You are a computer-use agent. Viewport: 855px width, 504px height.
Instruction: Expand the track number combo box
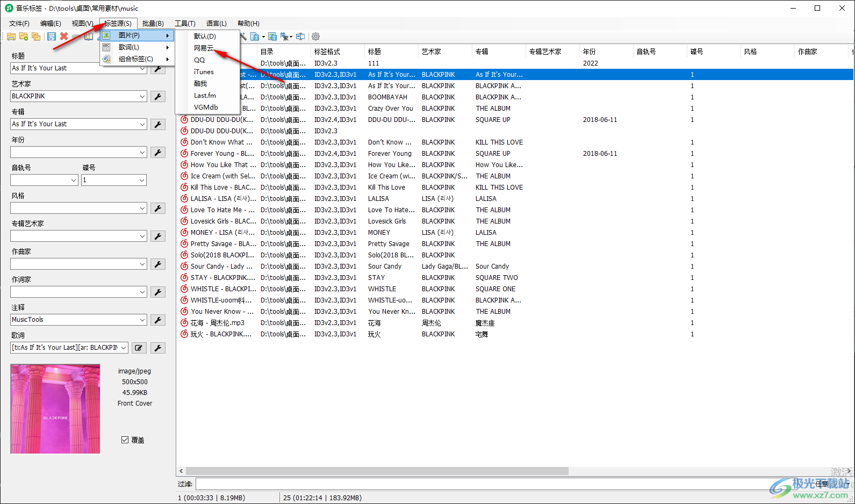click(74, 180)
